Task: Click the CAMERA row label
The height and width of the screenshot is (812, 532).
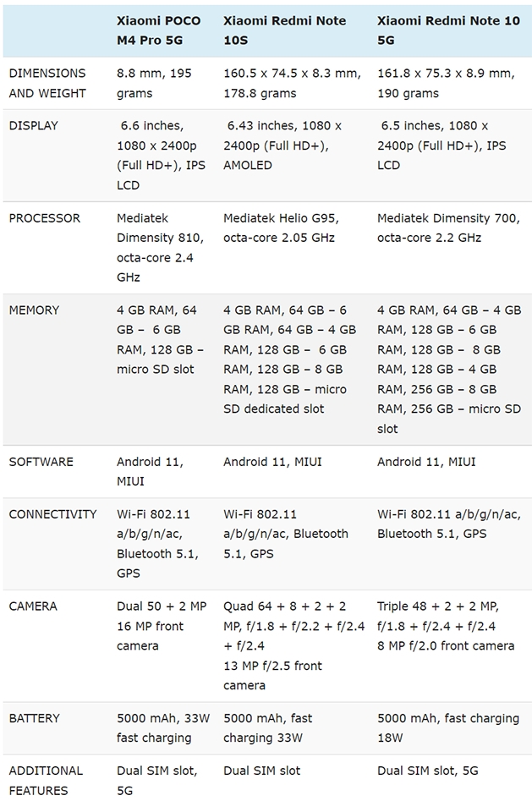Action: click(33, 606)
